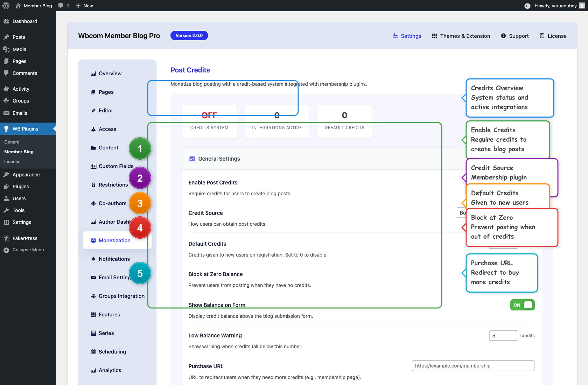
Task: Expand the Appearance admin menu
Action: [26, 175]
